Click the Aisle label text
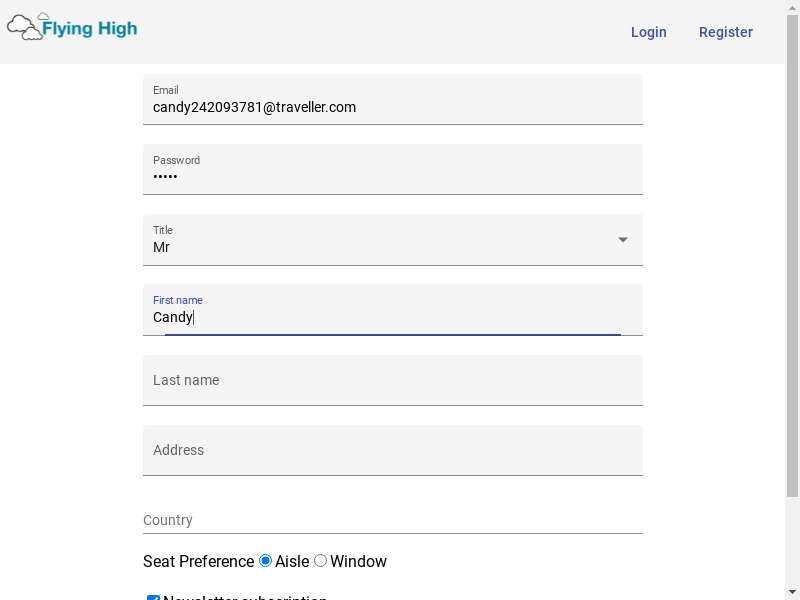800x600 pixels. point(292,562)
